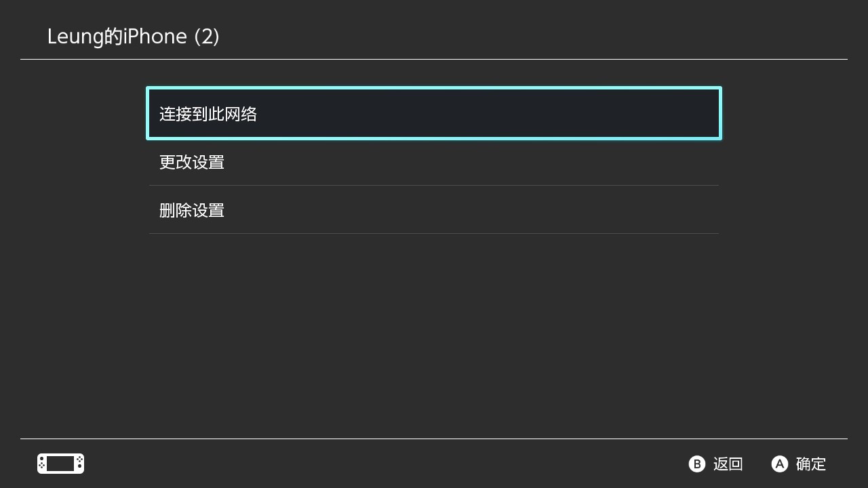Image resolution: width=868 pixels, height=488 pixels.
Task: Click the highlighted connect option
Action: (433, 113)
